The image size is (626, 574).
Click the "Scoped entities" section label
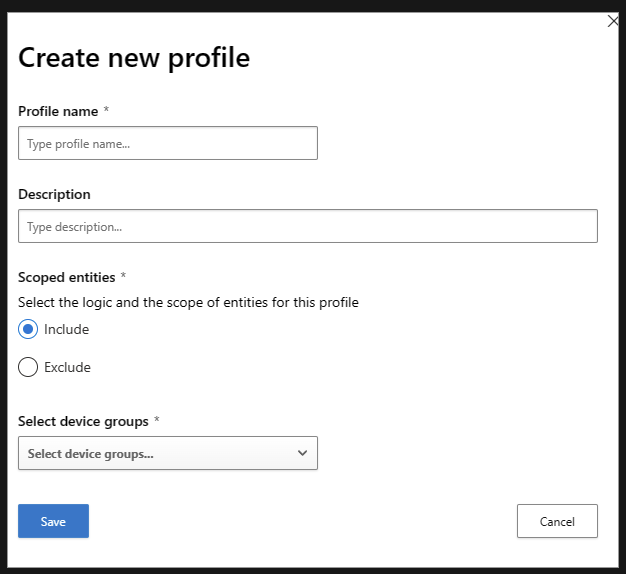pyautogui.click(x=66, y=277)
